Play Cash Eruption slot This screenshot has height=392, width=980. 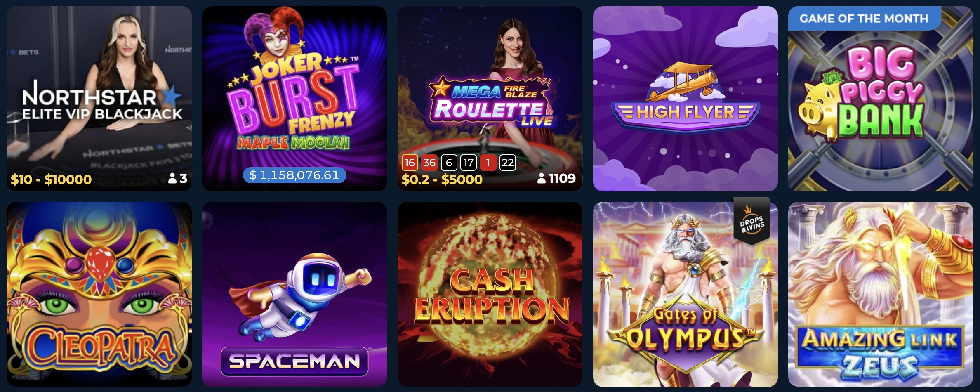490,294
